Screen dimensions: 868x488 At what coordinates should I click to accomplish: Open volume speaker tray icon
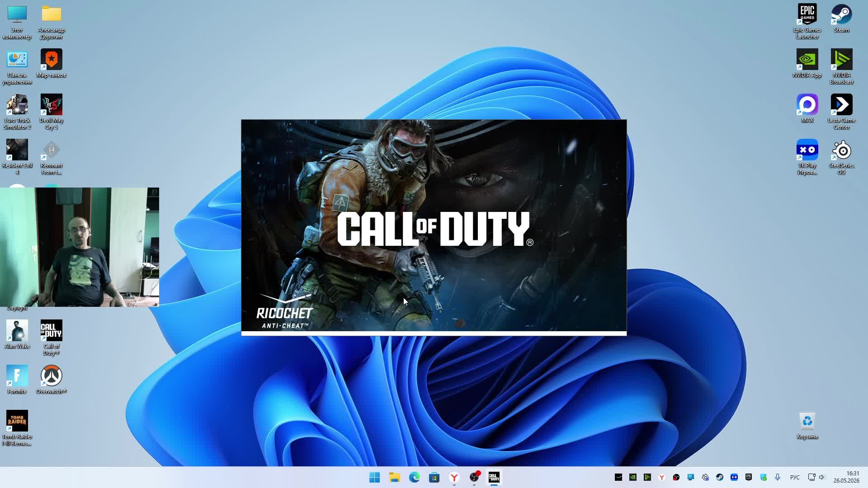tap(822, 477)
